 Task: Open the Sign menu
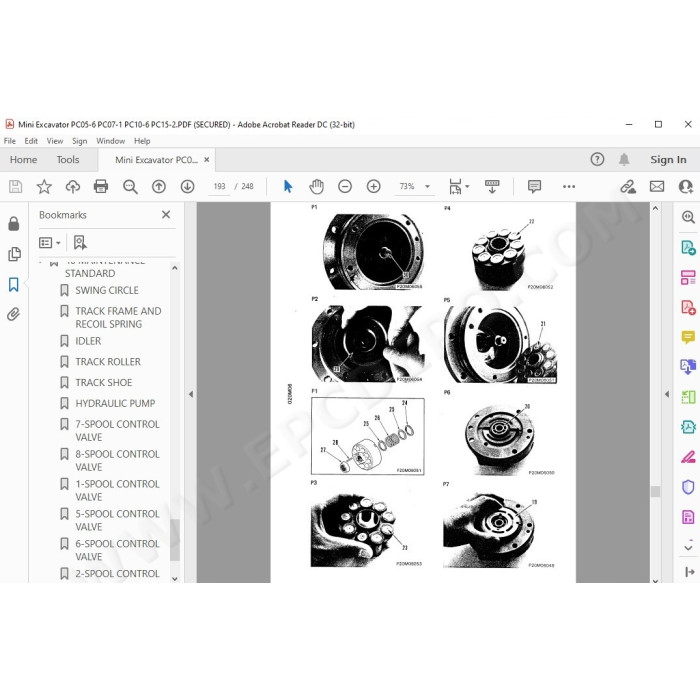click(x=79, y=141)
